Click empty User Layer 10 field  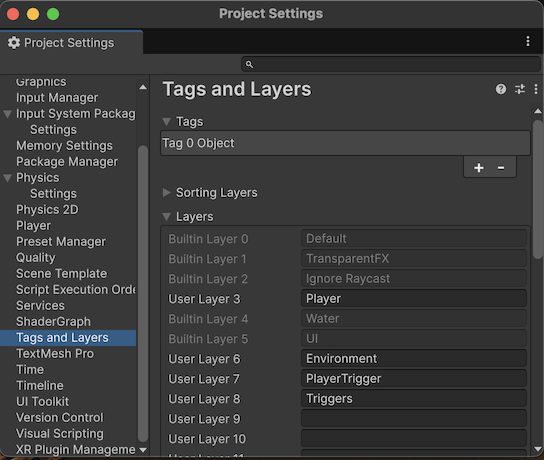(x=414, y=438)
